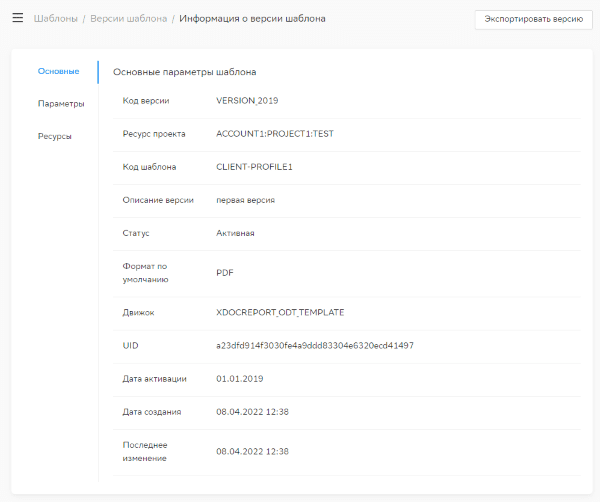This screenshot has width=600, height=502.
Task: Select the Основные tab
Action: pos(58,71)
